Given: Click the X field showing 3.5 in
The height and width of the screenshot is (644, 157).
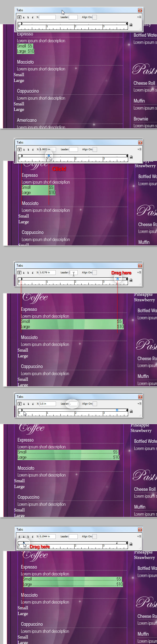Looking at the screenshot, I should click(x=48, y=404).
